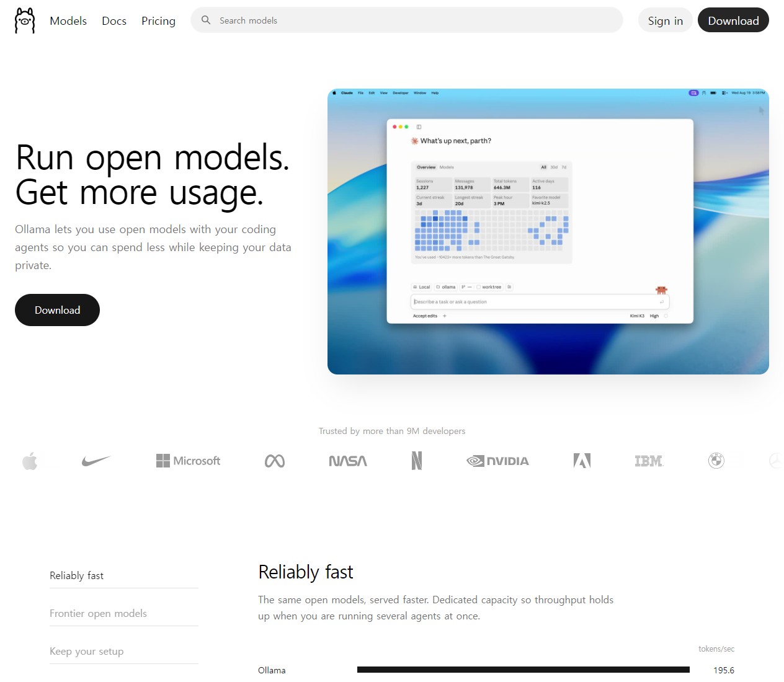Select the Frontier open models tab

click(124, 613)
